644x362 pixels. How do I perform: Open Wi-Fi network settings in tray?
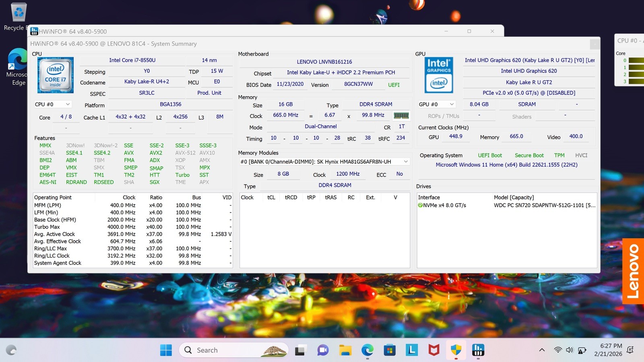pyautogui.click(x=558, y=350)
